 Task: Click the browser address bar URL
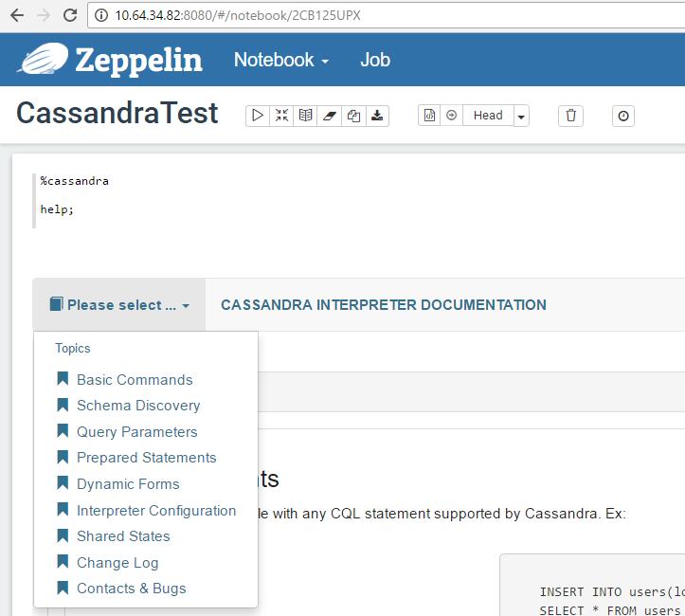click(238, 15)
